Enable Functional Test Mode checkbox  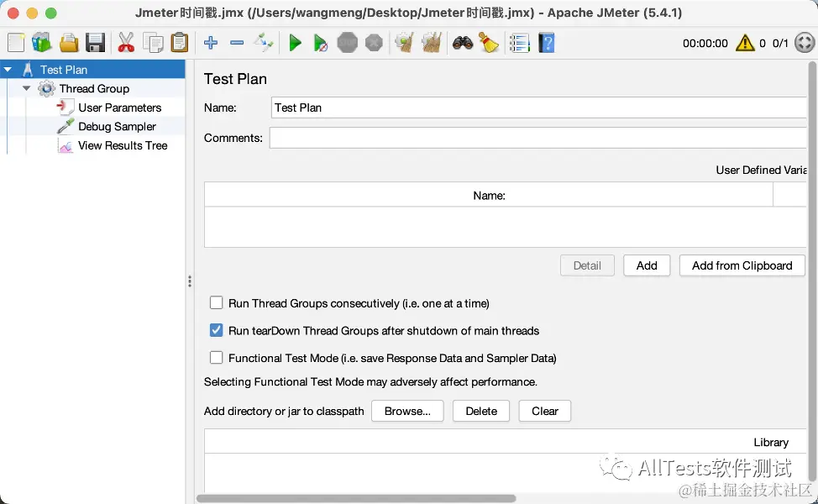click(x=216, y=357)
